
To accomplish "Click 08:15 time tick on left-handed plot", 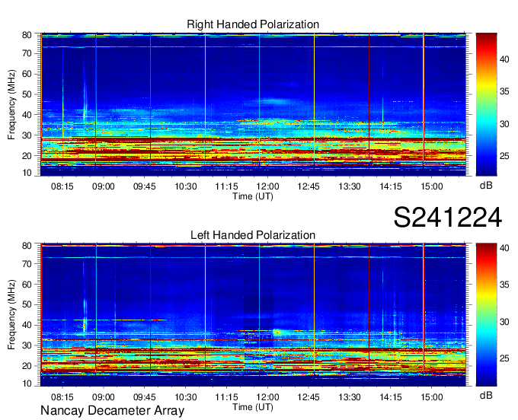I will click(x=62, y=397).
